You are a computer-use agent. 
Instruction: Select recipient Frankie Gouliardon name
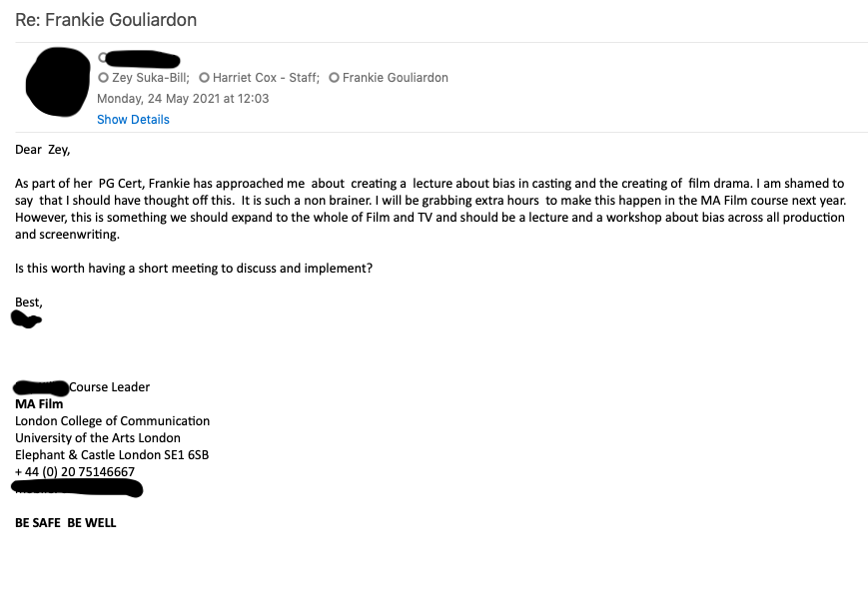pos(396,78)
